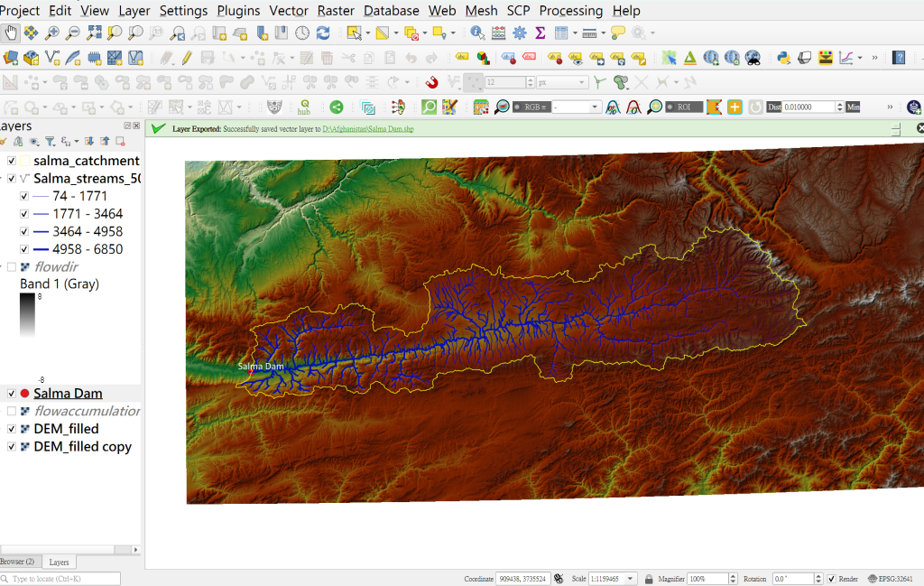924x586 pixels.
Task: Click the SCP orange plus ROI icon
Action: (735, 107)
